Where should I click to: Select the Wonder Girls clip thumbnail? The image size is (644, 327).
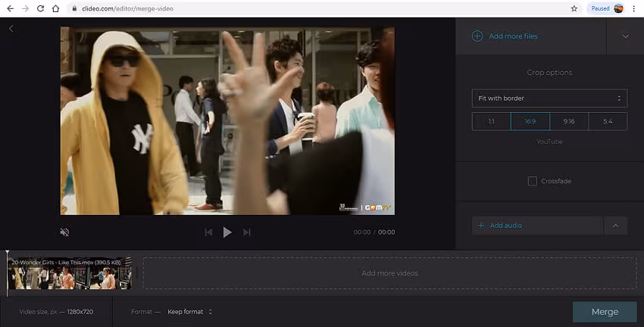coord(70,273)
